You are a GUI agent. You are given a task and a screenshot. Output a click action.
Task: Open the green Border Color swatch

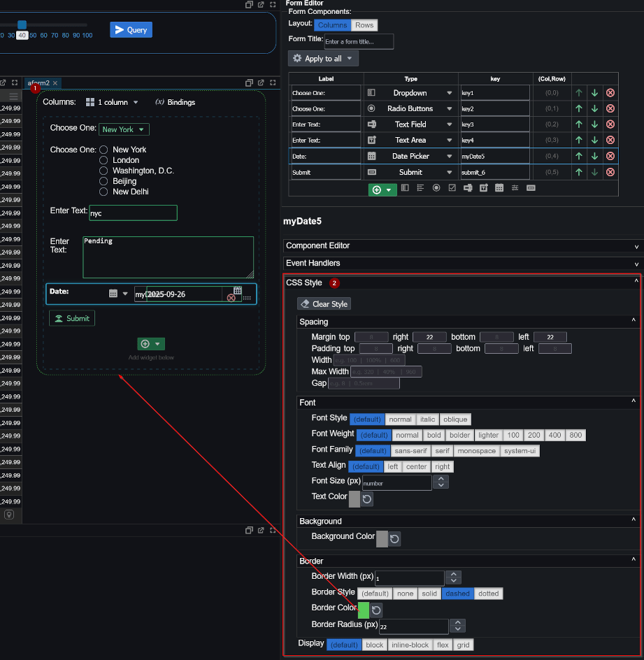363,610
